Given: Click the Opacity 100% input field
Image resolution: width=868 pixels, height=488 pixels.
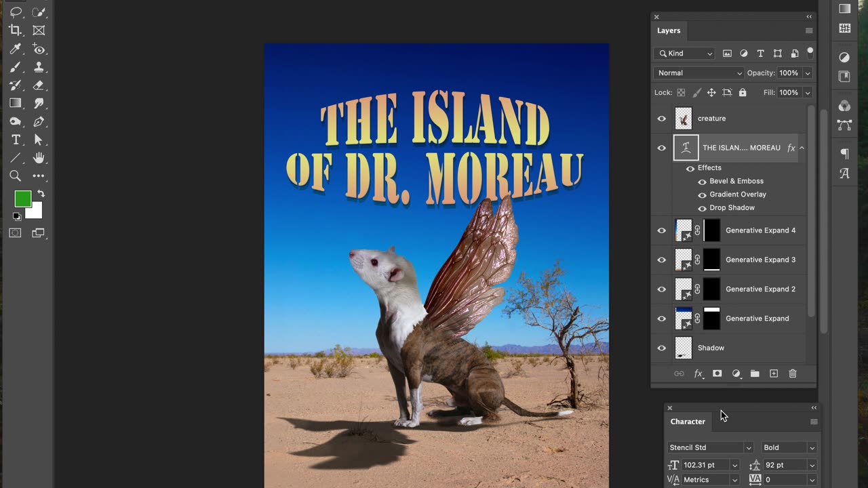Looking at the screenshot, I should [x=788, y=73].
